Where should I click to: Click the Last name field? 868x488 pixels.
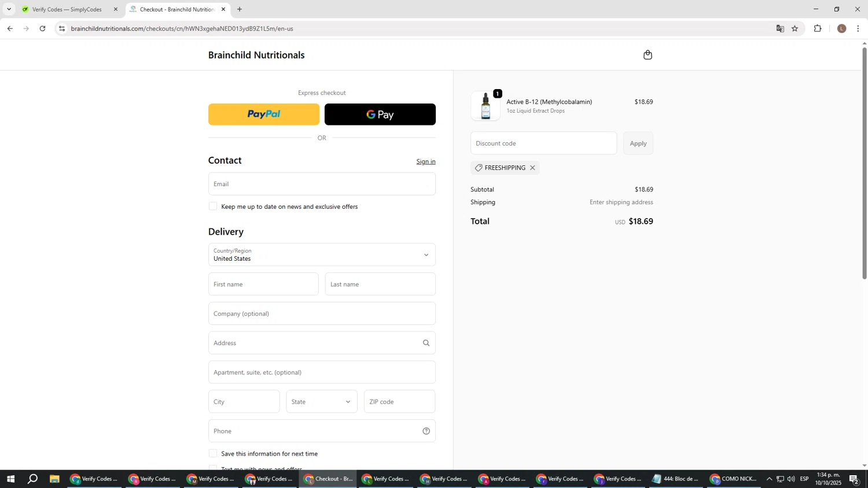tap(380, 284)
